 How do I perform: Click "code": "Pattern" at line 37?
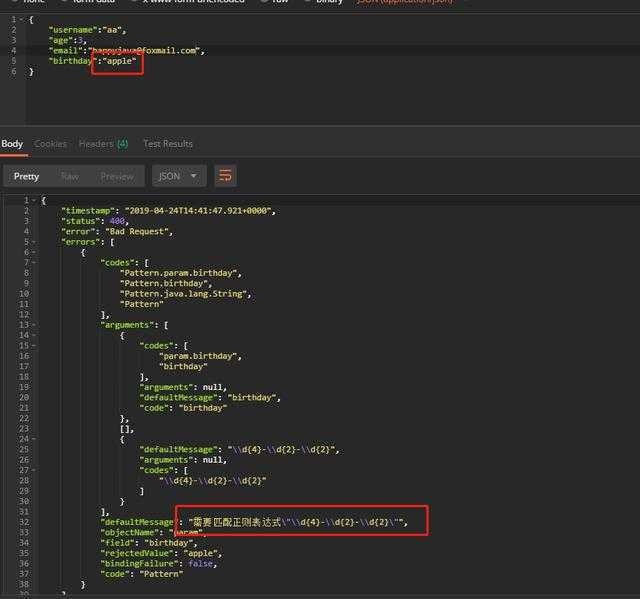coord(142,574)
